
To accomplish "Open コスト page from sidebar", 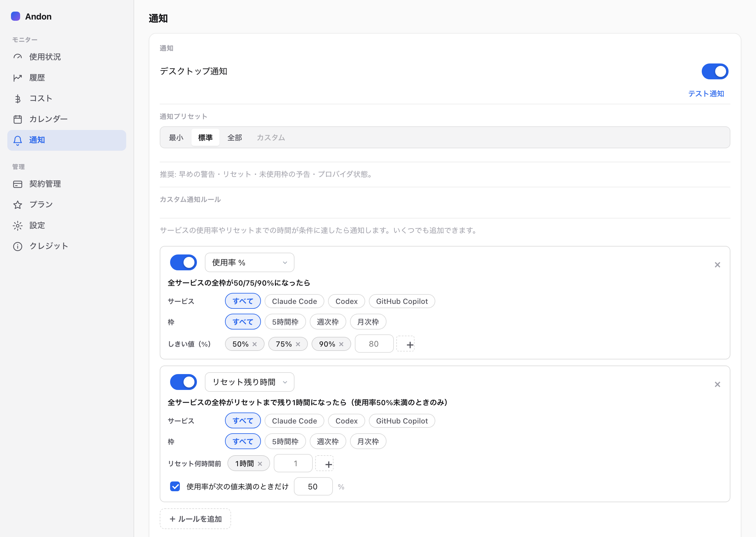I will pos(67,99).
